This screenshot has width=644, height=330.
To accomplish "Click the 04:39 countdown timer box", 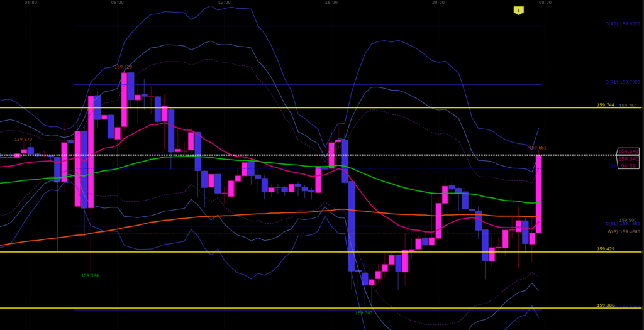I will [628, 166].
